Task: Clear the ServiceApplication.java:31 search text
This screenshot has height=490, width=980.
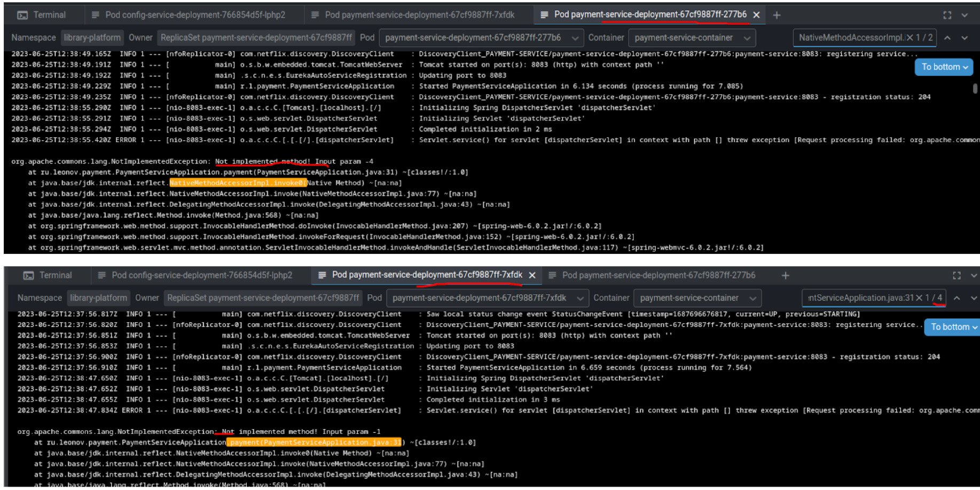Action: (919, 298)
